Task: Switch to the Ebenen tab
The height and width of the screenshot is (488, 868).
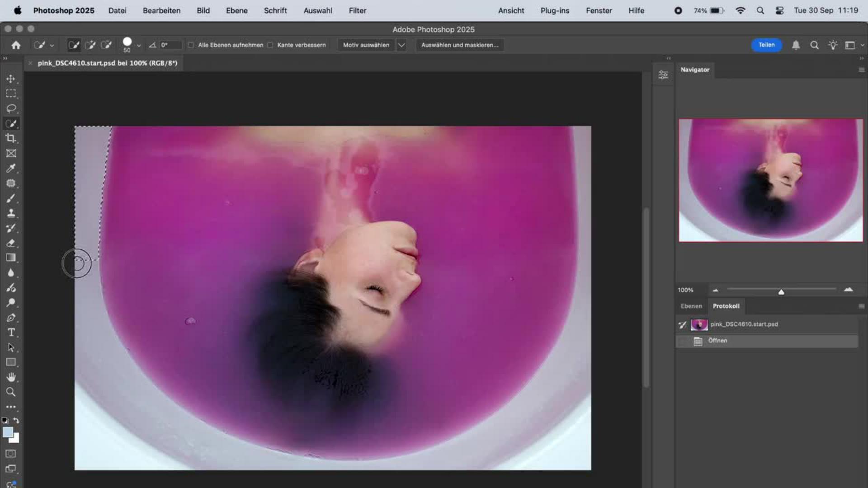Action: coord(691,306)
